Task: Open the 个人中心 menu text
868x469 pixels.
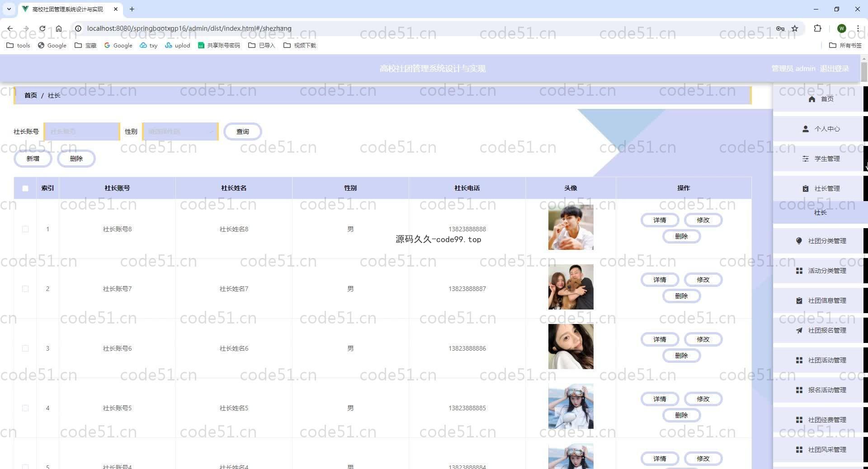Action: point(827,129)
